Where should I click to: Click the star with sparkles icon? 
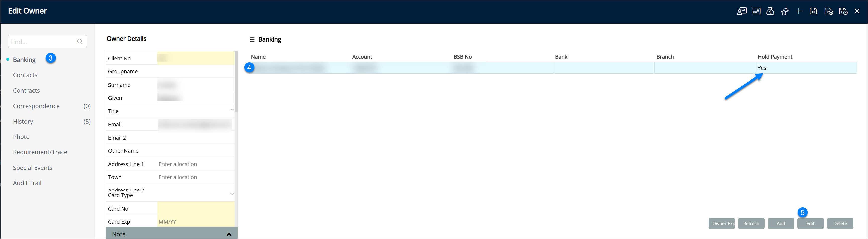784,11
